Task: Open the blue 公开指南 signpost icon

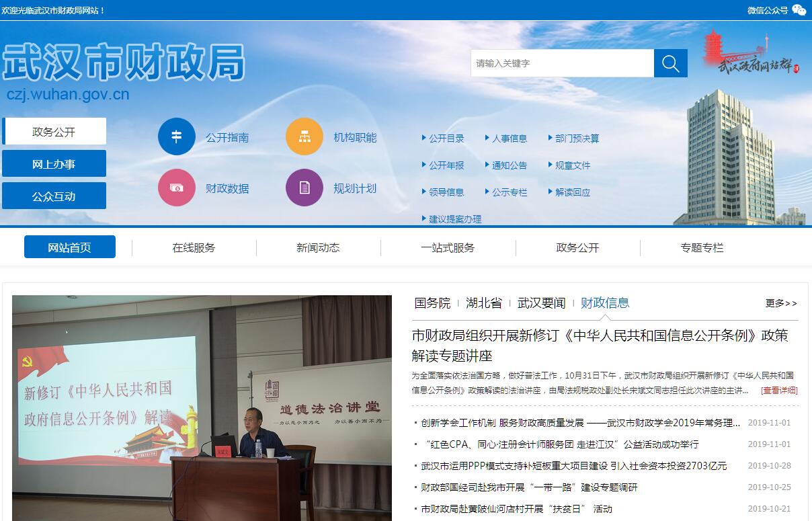Action: [177, 136]
